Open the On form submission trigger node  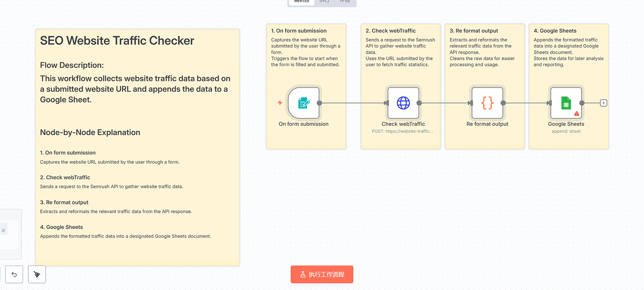point(304,103)
